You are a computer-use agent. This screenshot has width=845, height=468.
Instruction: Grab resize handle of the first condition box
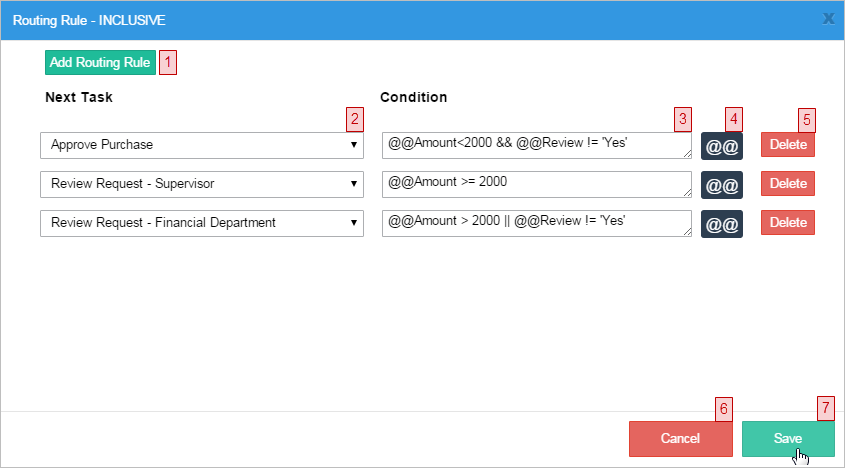pos(686,154)
